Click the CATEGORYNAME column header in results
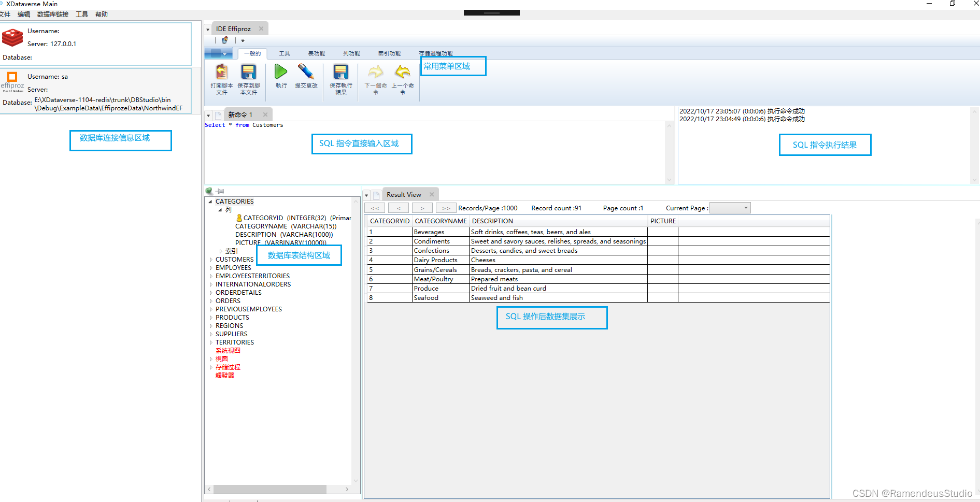The image size is (980, 502). (441, 221)
